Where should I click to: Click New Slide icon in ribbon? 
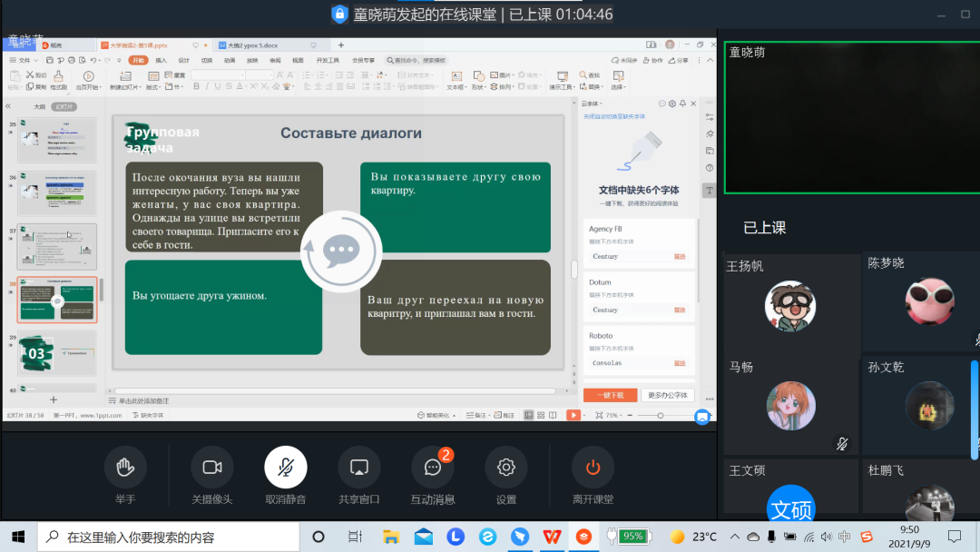(x=125, y=76)
